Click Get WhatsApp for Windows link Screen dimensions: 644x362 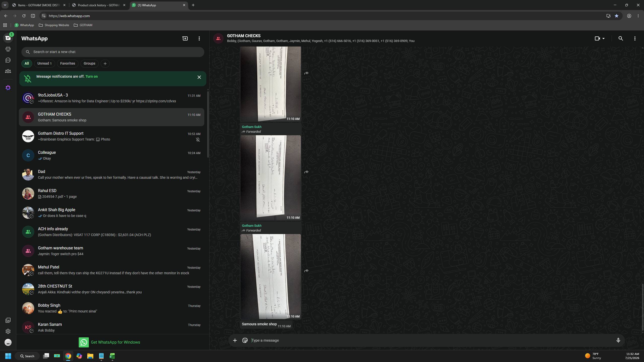point(109,342)
